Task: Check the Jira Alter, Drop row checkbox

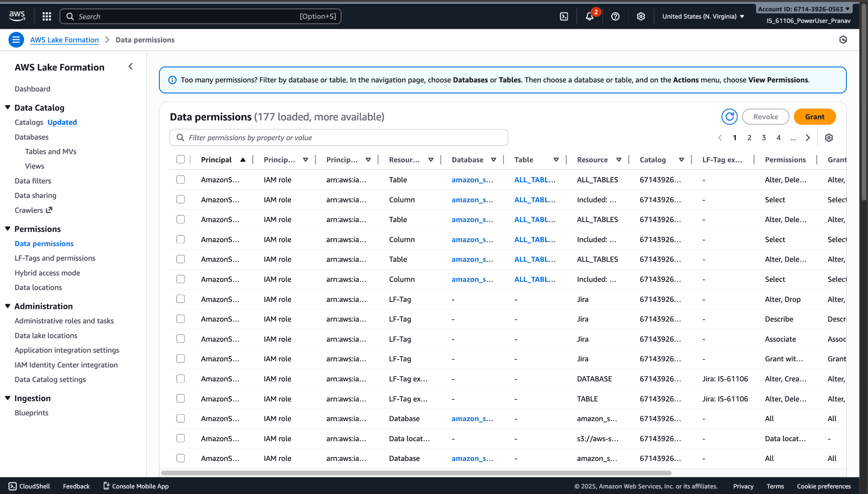Action: click(x=181, y=299)
